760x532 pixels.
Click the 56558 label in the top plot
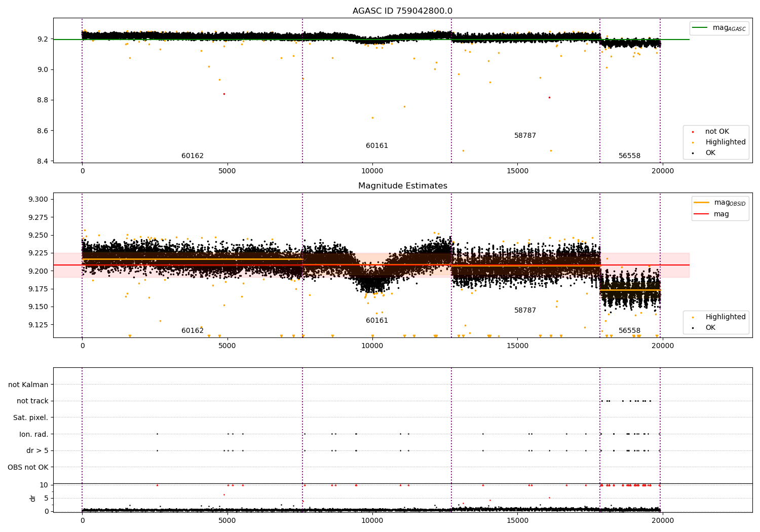pos(629,156)
